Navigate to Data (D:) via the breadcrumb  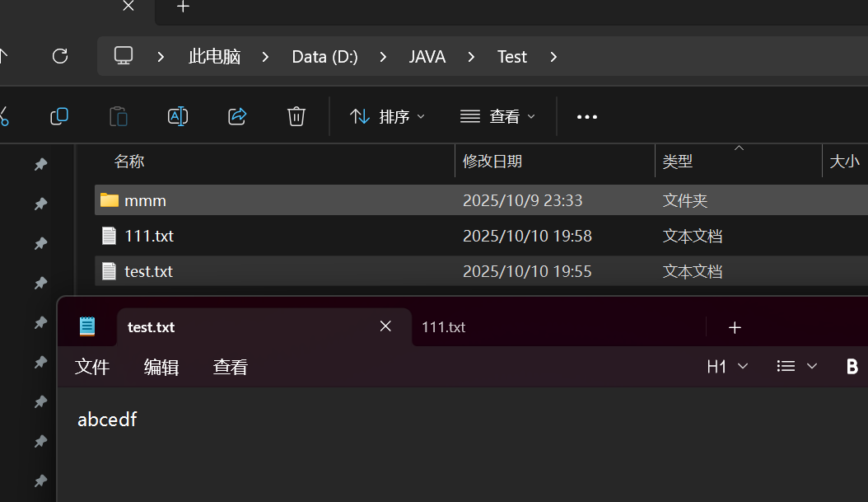pos(324,56)
